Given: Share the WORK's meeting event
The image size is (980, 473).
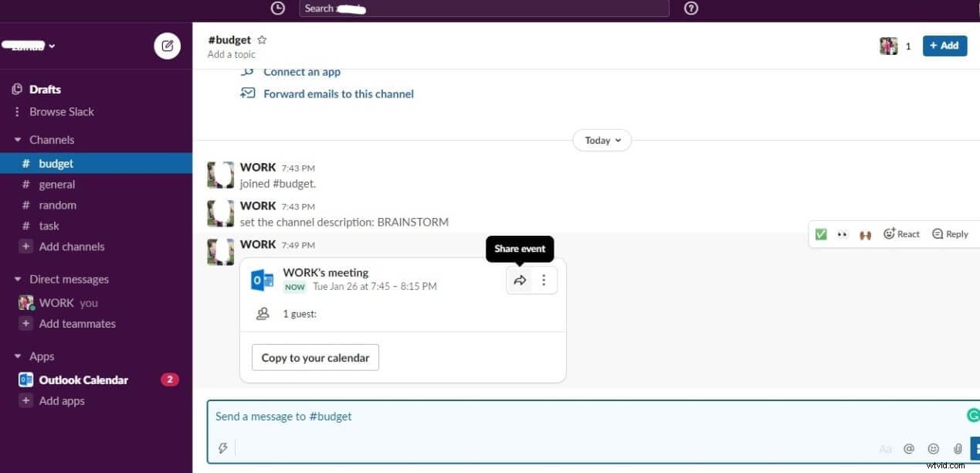Looking at the screenshot, I should [520, 280].
